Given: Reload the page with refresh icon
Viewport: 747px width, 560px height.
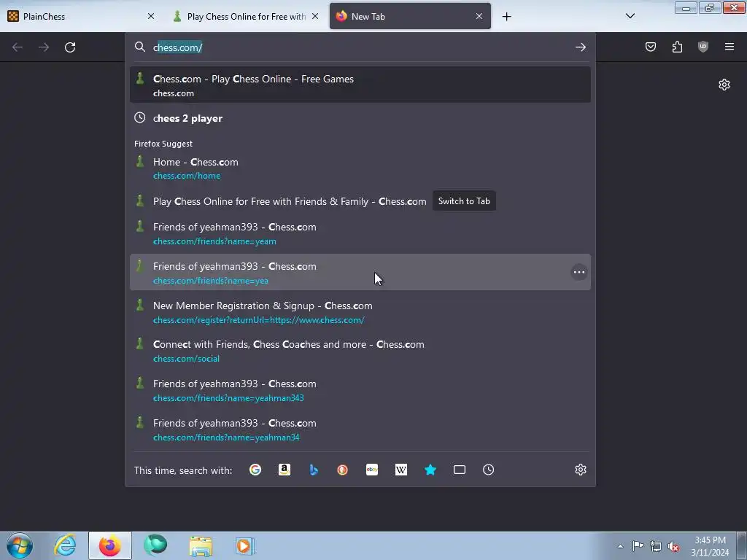Looking at the screenshot, I should (70, 47).
